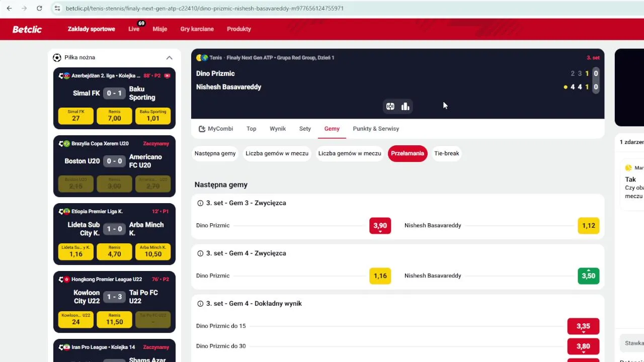
Task: Switch to the Top markets tab
Action: (252, 129)
